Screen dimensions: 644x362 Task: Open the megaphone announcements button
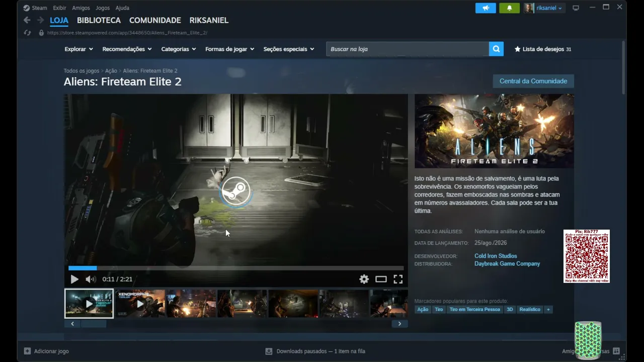point(486,8)
